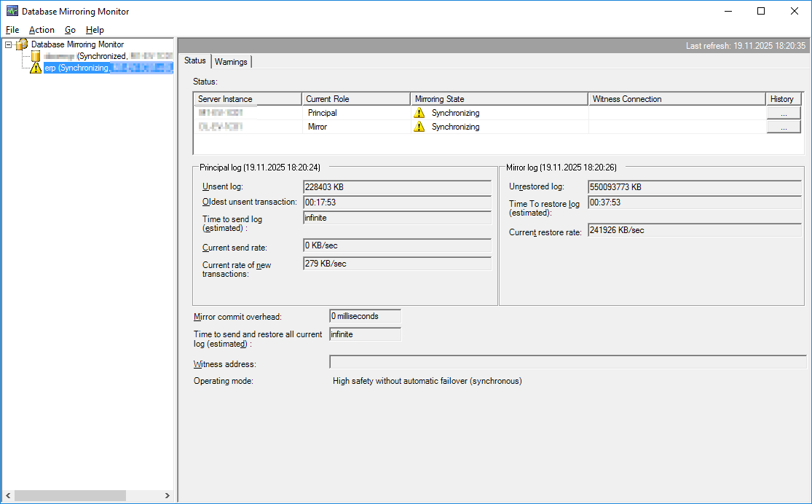Image resolution: width=812 pixels, height=504 pixels.
Task: Switch to the Warnings tab
Action: click(x=231, y=62)
